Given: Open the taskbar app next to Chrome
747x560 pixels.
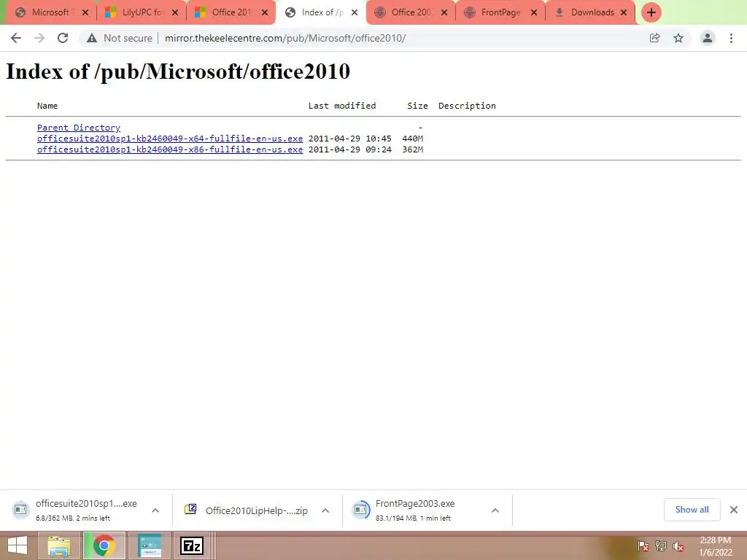Looking at the screenshot, I should pyautogui.click(x=150, y=545).
